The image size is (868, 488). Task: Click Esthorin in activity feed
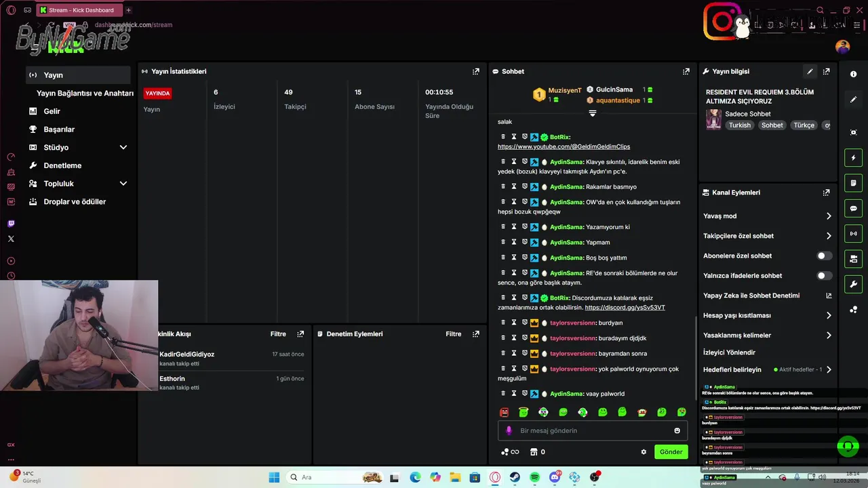tap(172, 379)
